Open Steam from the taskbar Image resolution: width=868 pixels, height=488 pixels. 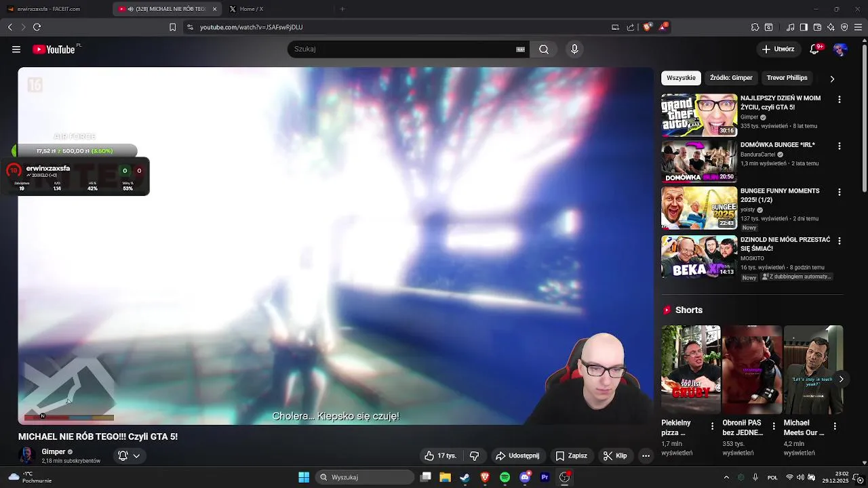tap(465, 477)
